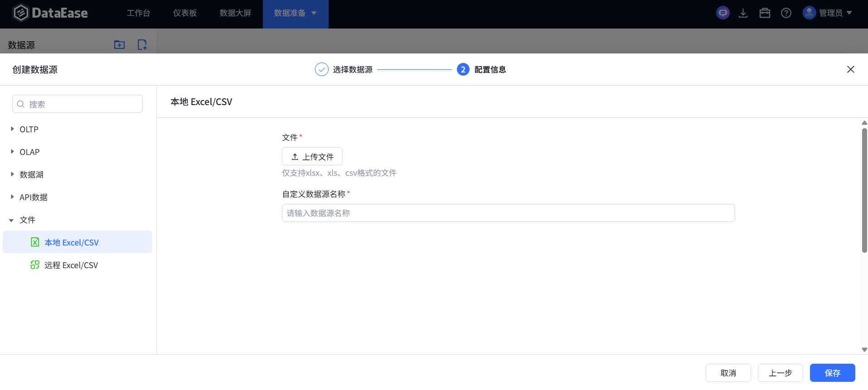
Task: Click the 上传文件 upload button
Action: coord(312,156)
